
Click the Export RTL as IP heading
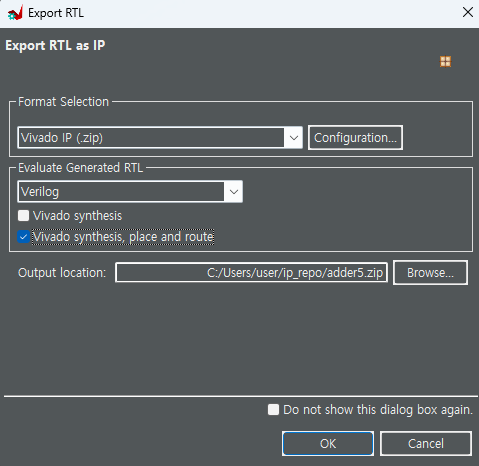click(55, 45)
